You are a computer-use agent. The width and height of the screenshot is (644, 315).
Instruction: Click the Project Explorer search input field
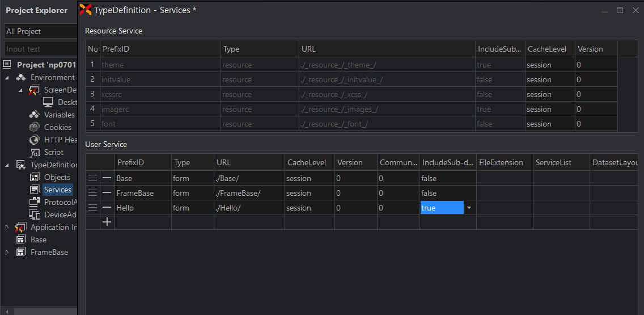coord(41,49)
